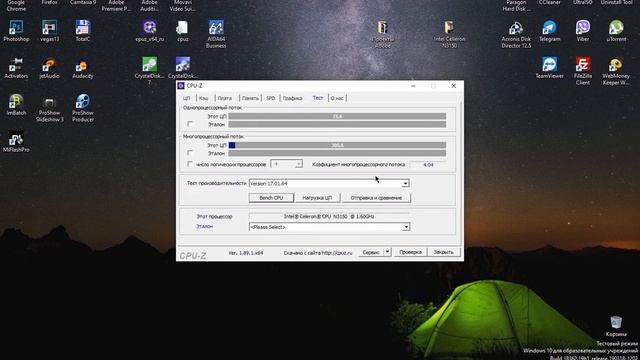The height and width of the screenshot is (360, 640).
Task: Select the cpuz file icon on desktop
Action: 182,31
